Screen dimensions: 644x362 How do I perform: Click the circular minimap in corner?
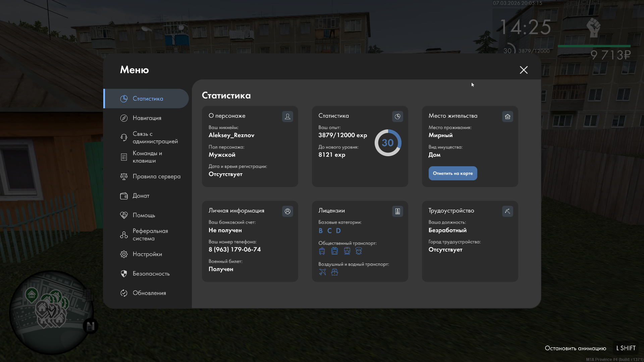click(52, 312)
